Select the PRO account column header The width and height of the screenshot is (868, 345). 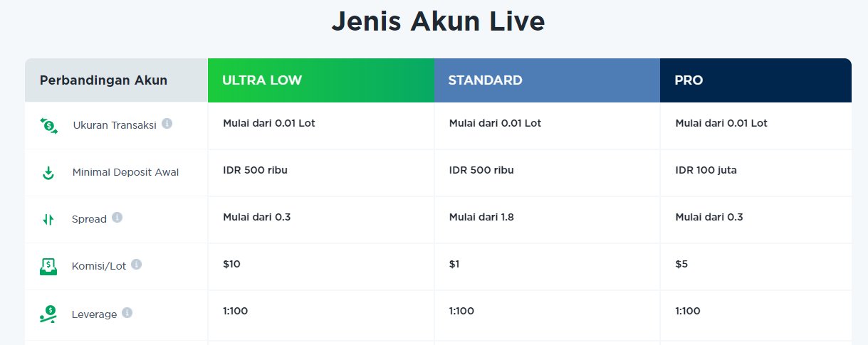pyautogui.click(x=755, y=80)
